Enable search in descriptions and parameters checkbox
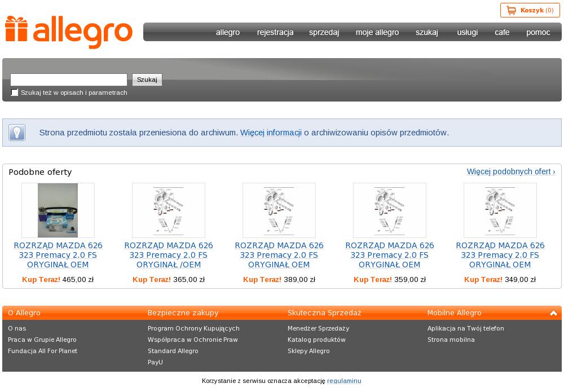Viewport: 564px width, 392px height. coord(15,93)
